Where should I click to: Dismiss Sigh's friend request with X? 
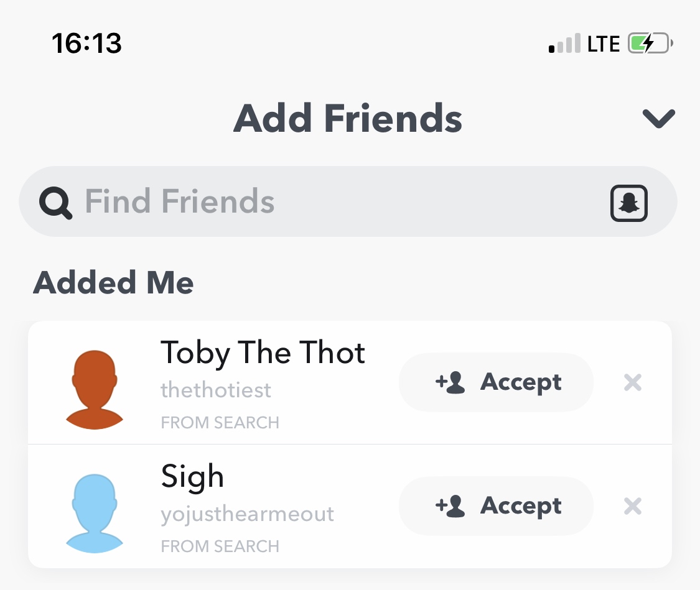(x=632, y=507)
